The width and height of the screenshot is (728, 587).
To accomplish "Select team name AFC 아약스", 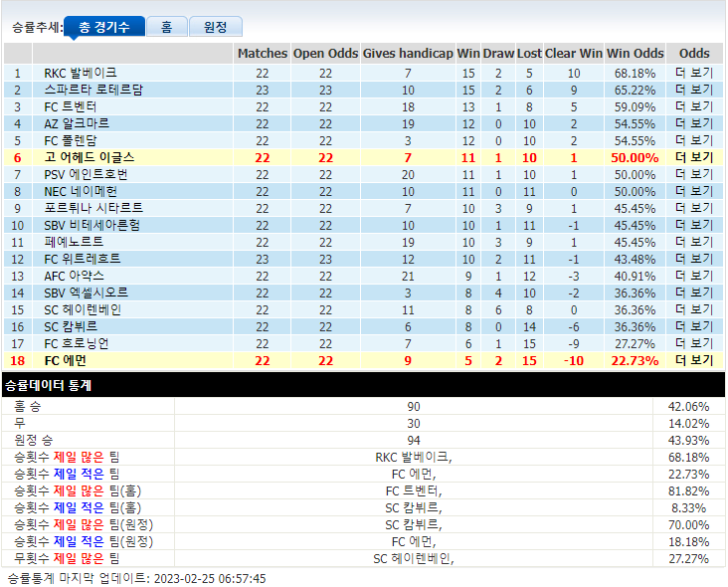I will 74,276.
